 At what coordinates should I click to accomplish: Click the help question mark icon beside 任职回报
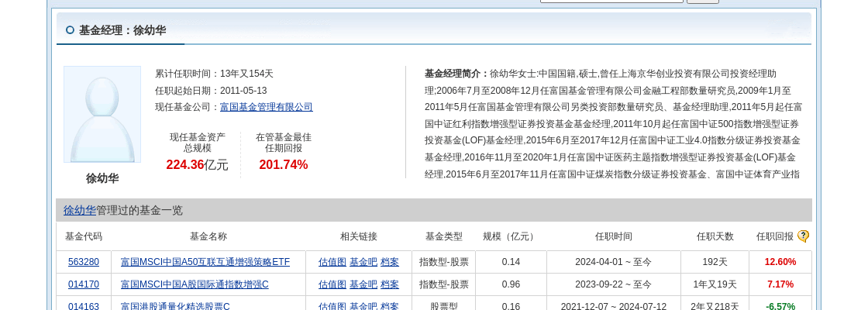803,236
